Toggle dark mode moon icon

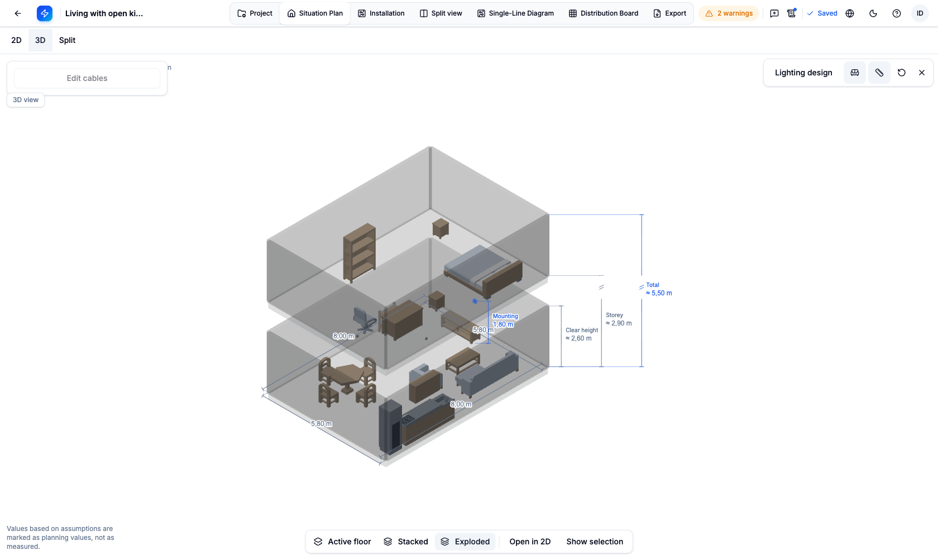click(873, 13)
